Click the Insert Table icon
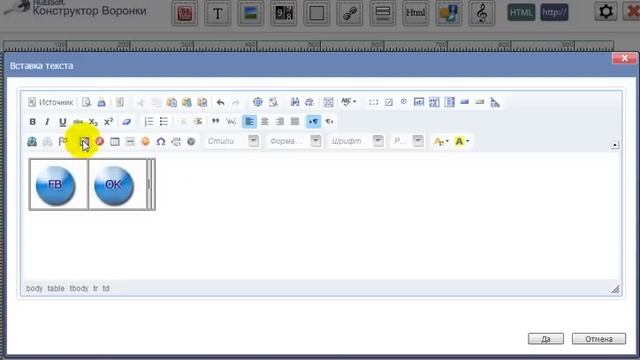The image size is (640, 360). tap(115, 141)
